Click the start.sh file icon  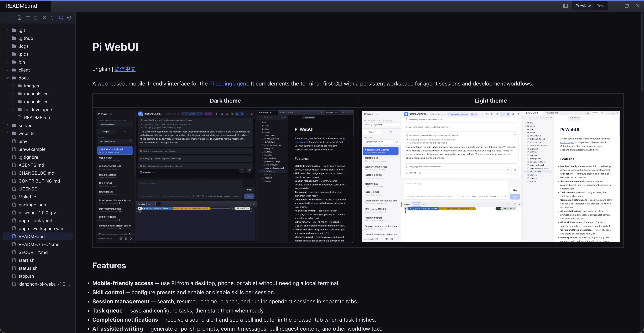coord(14,260)
